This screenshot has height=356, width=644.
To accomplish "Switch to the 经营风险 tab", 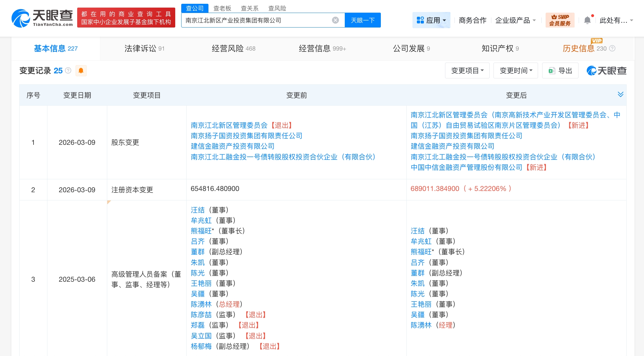I will (233, 48).
